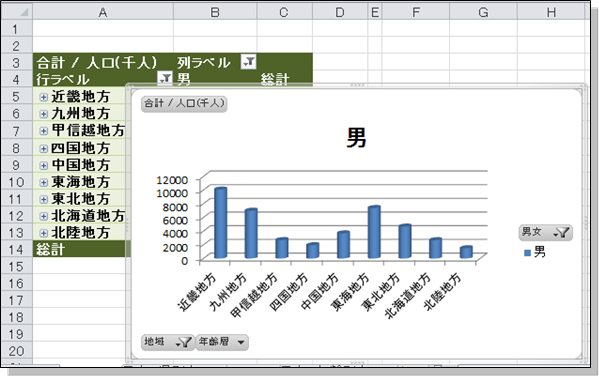Select row 14 header
The width and height of the screenshot is (599, 376).
pyautogui.click(x=16, y=250)
